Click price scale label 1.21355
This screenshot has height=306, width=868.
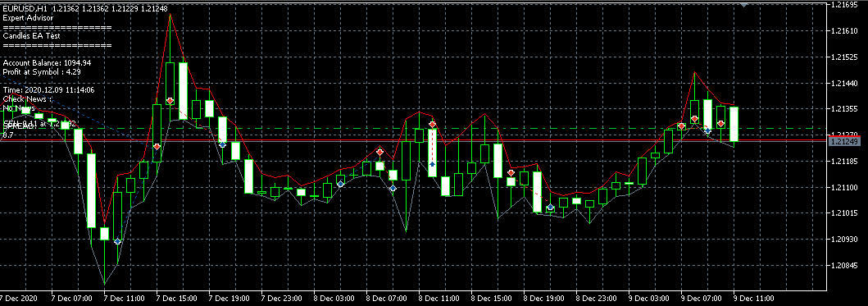843,109
